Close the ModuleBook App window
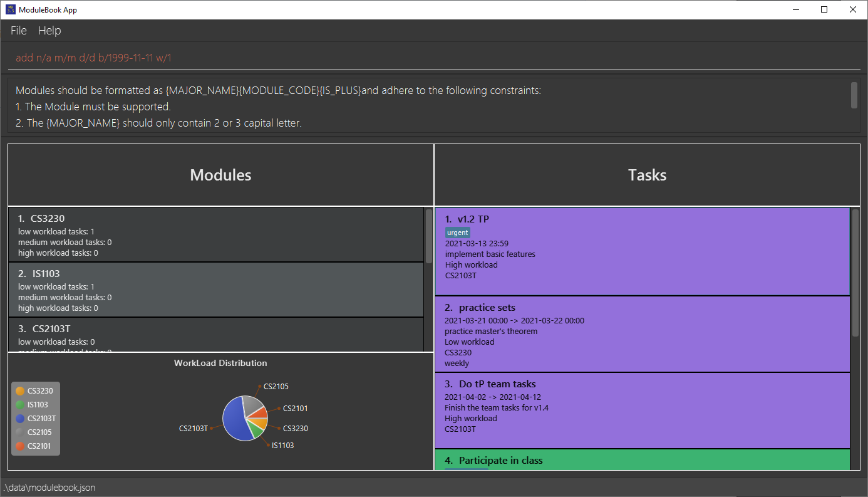 click(853, 9)
